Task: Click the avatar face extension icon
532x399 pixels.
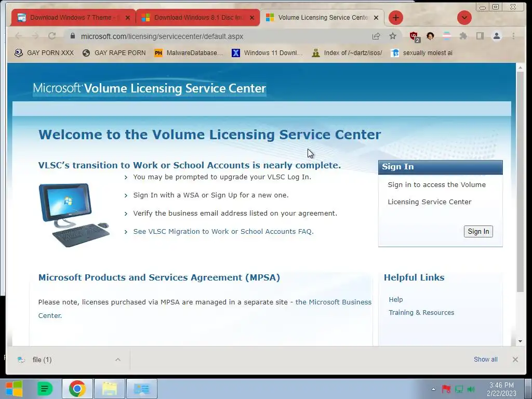Action: click(x=430, y=36)
